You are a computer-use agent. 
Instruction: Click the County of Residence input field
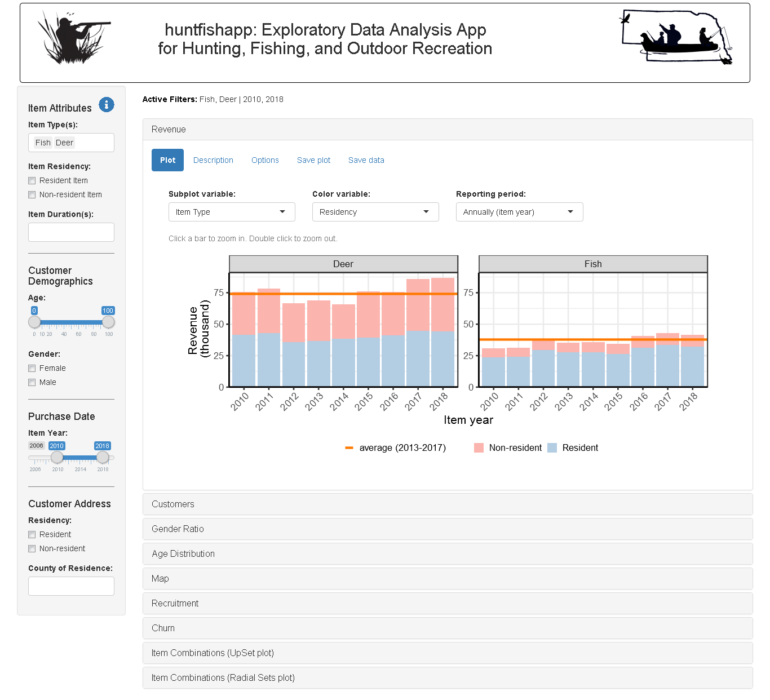[x=71, y=586]
